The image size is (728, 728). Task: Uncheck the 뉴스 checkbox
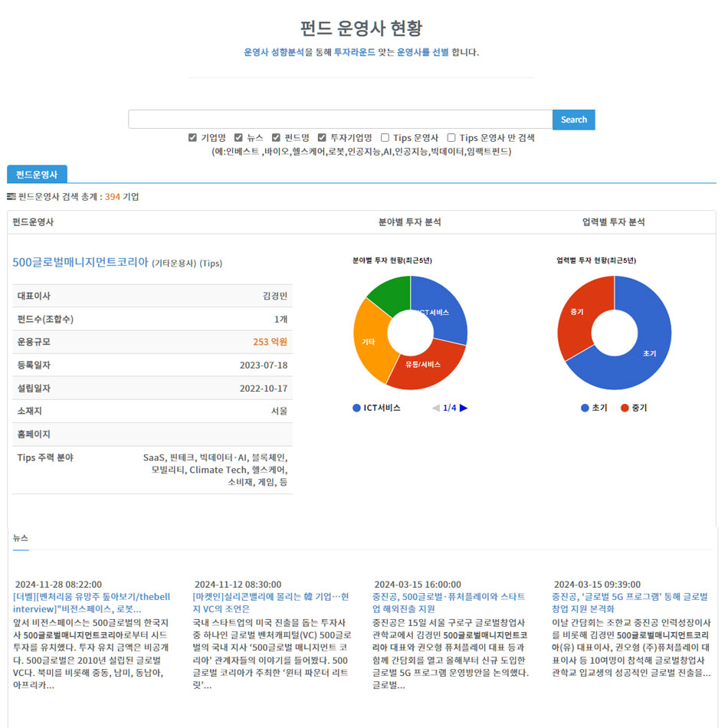tap(238, 137)
